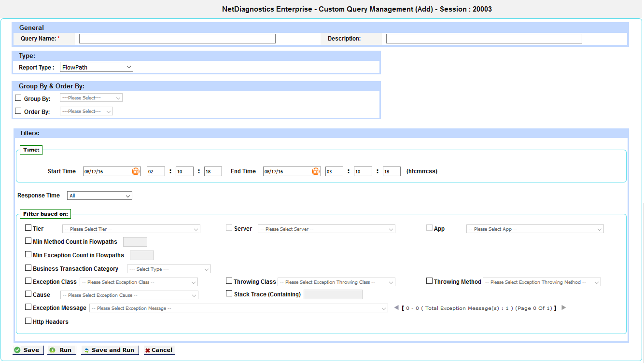The width and height of the screenshot is (644, 363).
Task: Enable Stack Trace (Containing) checkbox
Action: [229, 293]
